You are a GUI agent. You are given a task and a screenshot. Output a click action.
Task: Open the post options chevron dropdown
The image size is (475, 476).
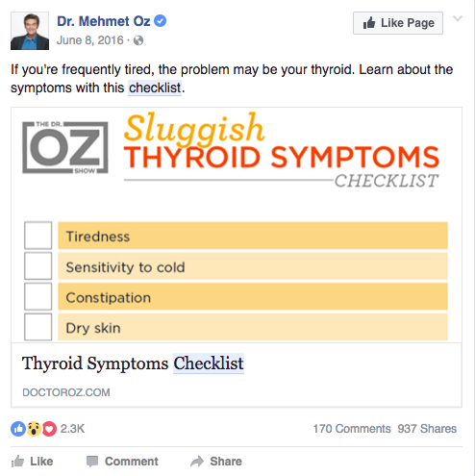pos(458,18)
